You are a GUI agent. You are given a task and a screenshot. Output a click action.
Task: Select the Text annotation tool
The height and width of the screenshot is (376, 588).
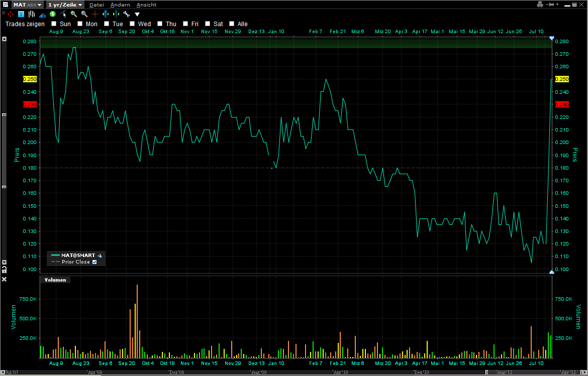point(21,14)
